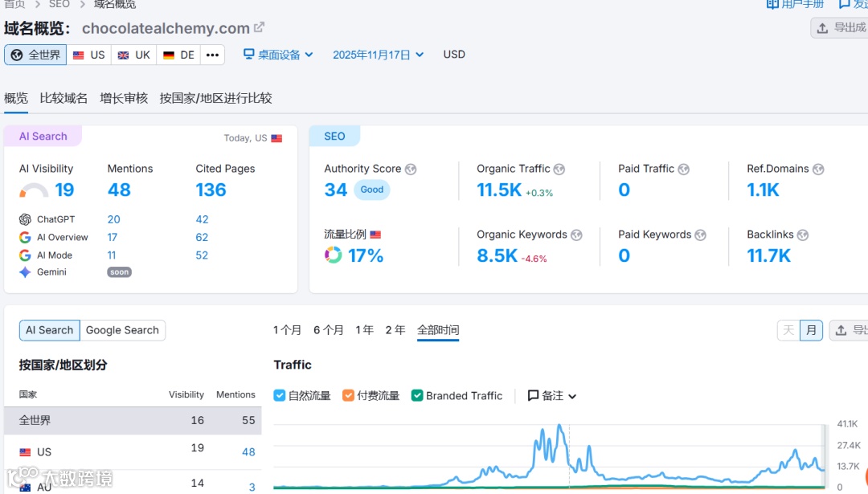Open the 增长审核 tab
Image resolution: width=868 pixels, height=494 pixels.
point(124,99)
